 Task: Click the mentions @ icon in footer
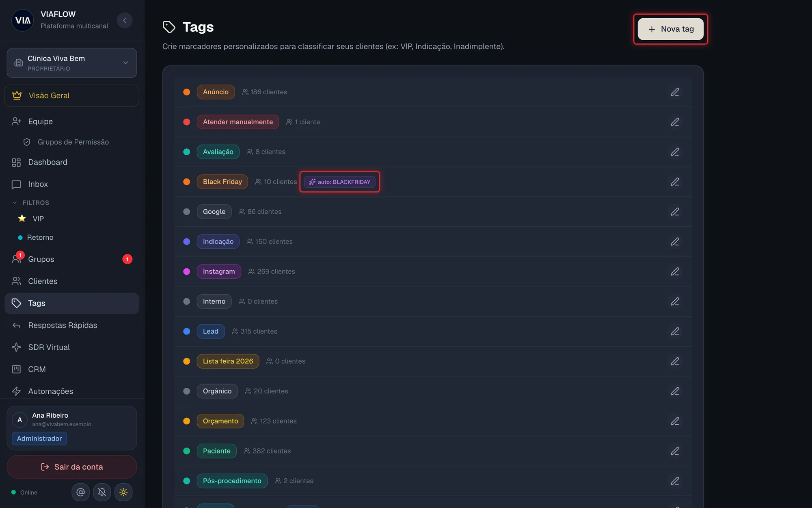tap(81, 492)
